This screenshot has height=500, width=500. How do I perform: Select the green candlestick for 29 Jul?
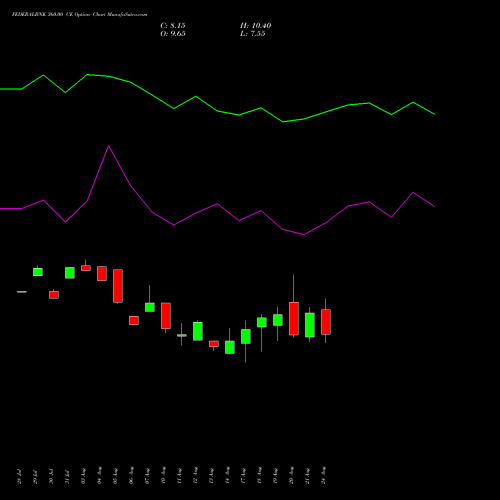[38, 272]
